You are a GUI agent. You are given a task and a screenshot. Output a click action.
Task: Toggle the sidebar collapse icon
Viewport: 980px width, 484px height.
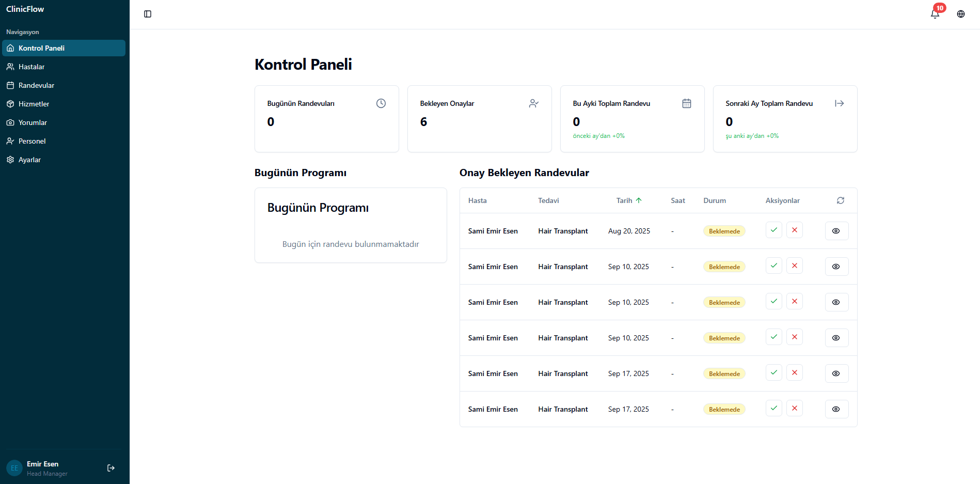[148, 14]
